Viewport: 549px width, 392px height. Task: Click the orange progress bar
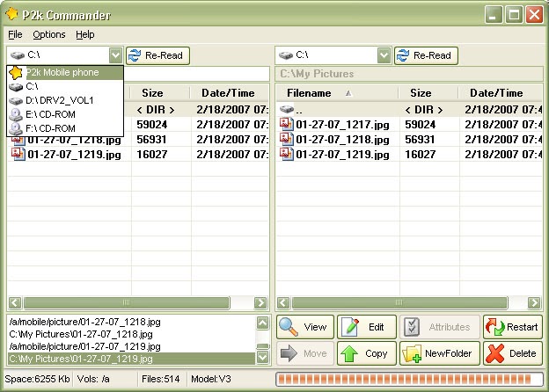pyautogui.click(x=410, y=380)
